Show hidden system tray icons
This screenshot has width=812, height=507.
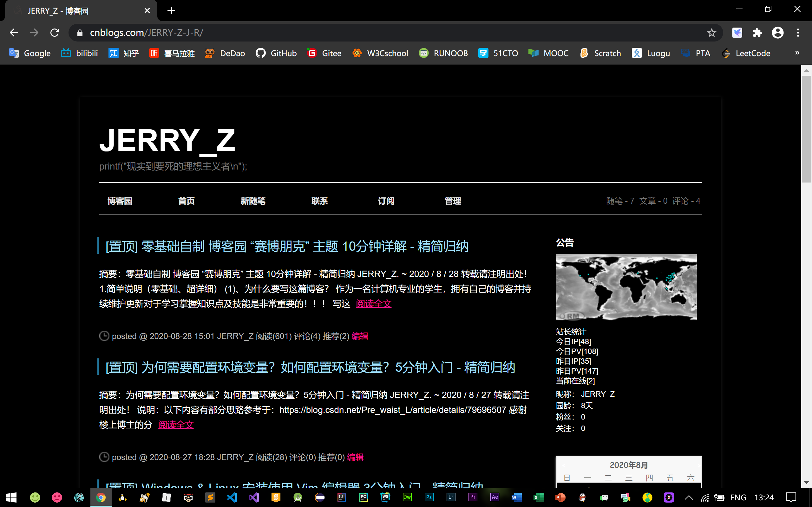(689, 497)
